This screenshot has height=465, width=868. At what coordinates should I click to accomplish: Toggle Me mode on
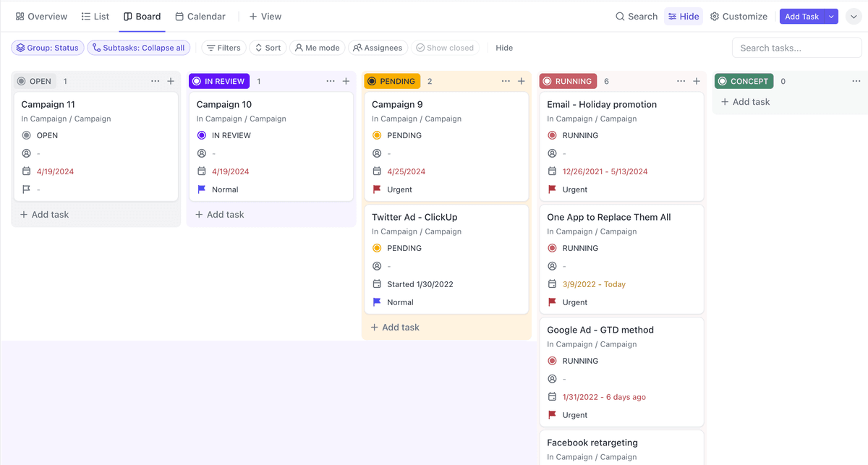point(317,48)
